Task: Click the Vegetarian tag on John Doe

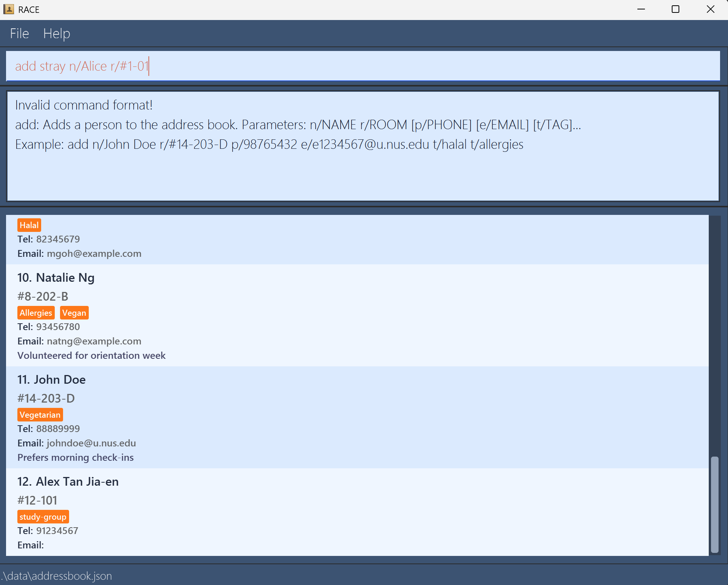Action: [x=40, y=415]
